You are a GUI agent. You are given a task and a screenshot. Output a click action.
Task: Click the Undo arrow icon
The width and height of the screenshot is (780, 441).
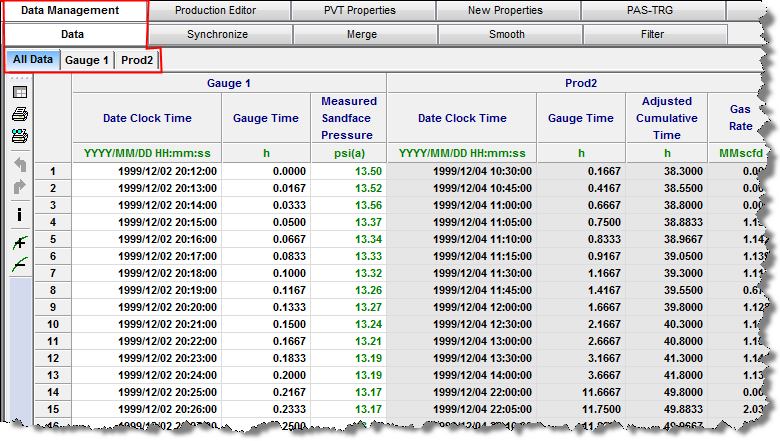pos(19,164)
